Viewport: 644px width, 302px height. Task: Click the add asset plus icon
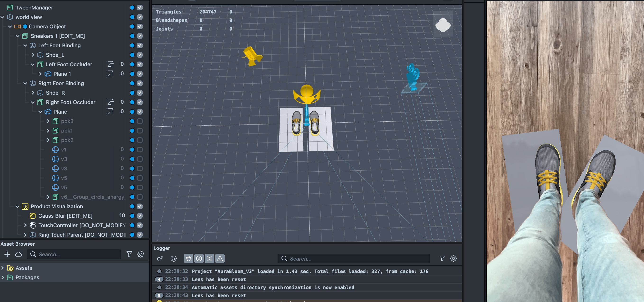point(7,254)
